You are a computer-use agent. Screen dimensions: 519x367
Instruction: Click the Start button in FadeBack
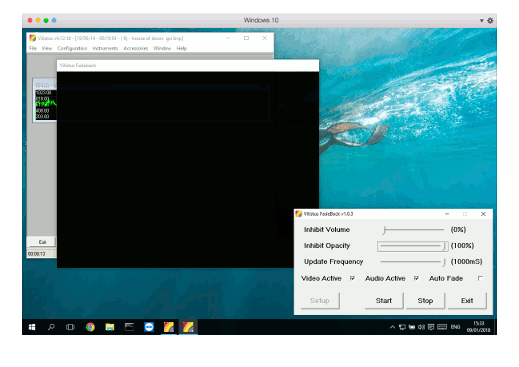[x=384, y=301]
